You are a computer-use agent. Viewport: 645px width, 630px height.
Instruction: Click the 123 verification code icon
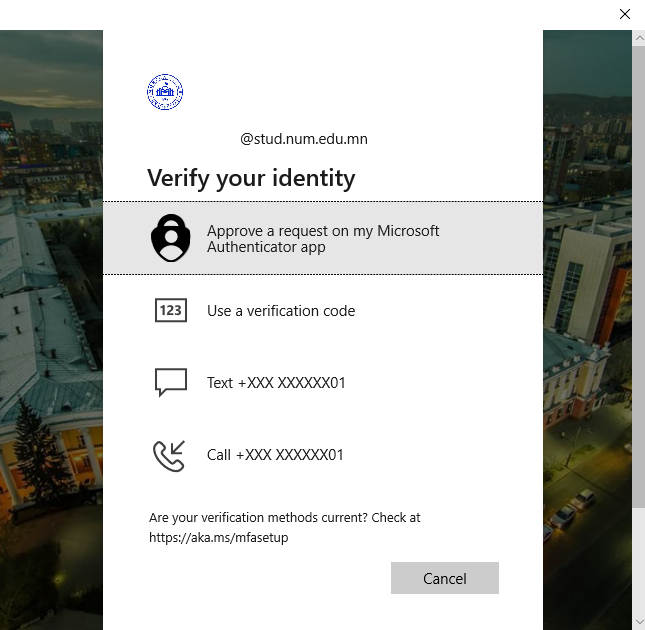point(171,310)
